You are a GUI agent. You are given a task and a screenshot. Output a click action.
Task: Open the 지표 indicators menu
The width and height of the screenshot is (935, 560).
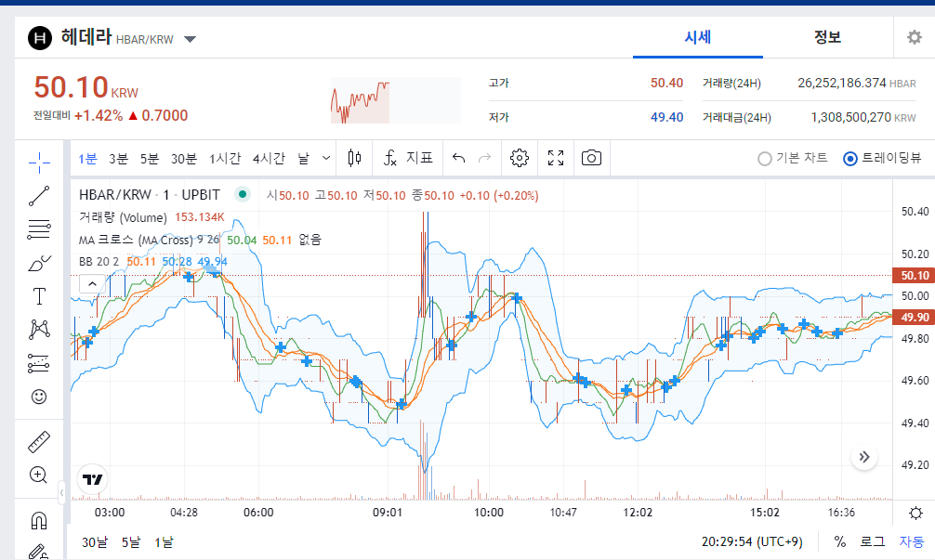(x=408, y=158)
